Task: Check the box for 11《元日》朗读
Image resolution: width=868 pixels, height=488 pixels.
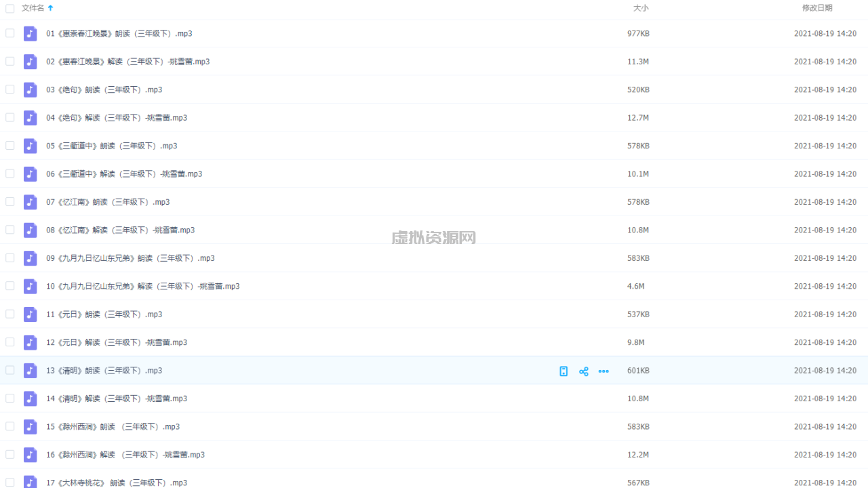Action: click(9, 314)
